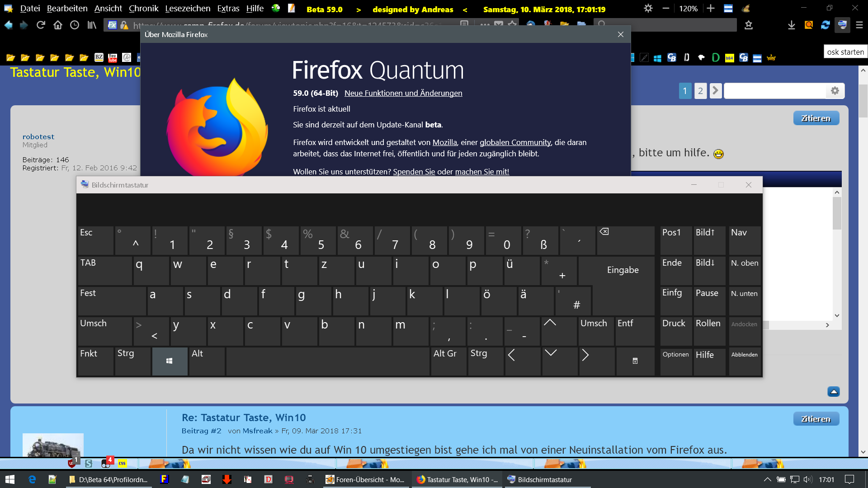This screenshot has height=488, width=868.
Task: Open the library bookshelf icon
Action: (92, 25)
